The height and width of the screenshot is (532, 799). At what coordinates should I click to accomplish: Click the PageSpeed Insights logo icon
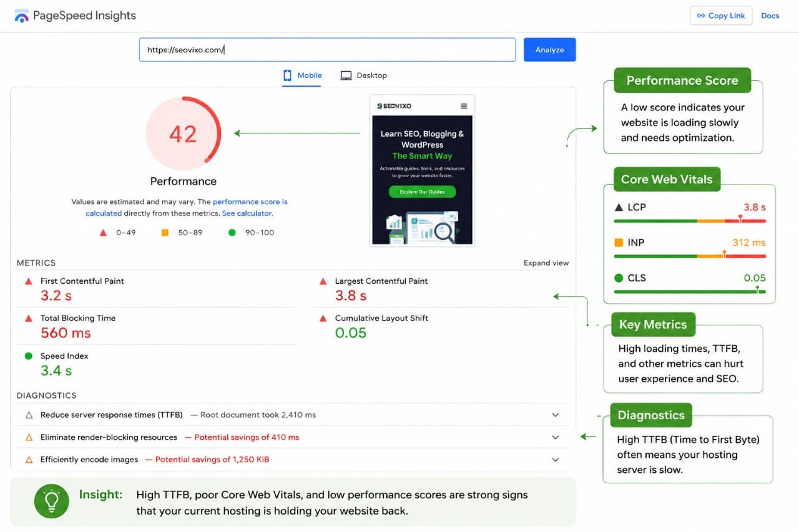[22, 16]
